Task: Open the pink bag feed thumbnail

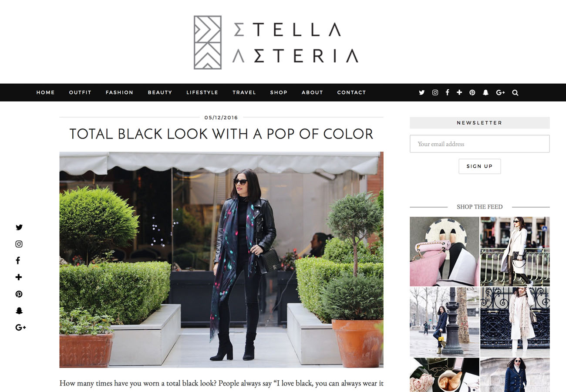Action: (x=444, y=251)
